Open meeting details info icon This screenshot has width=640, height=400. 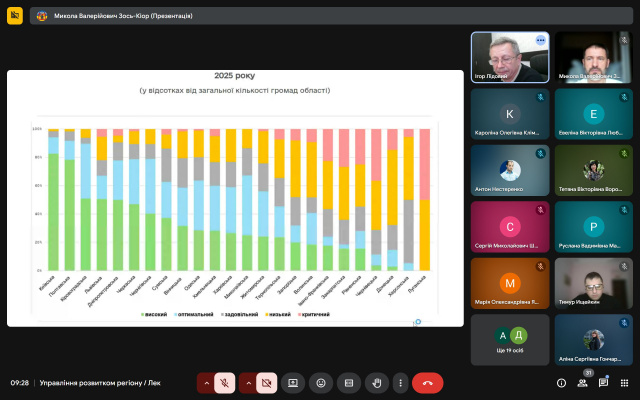(561, 383)
